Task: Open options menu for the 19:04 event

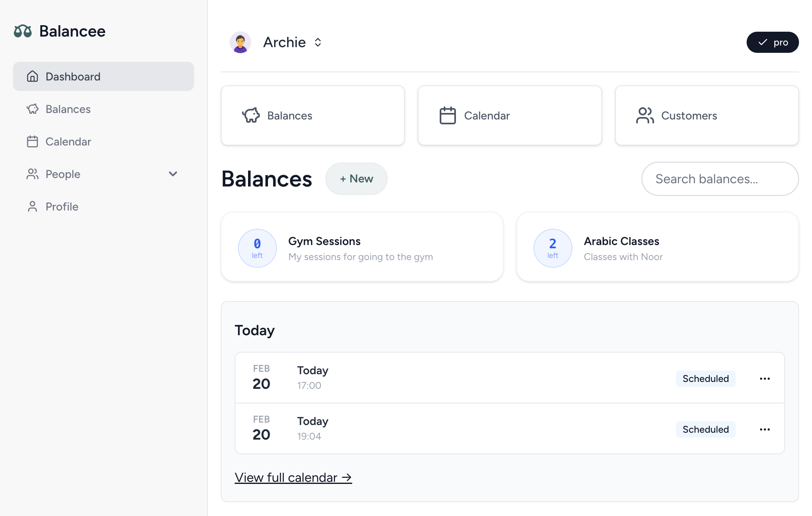Action: point(765,429)
